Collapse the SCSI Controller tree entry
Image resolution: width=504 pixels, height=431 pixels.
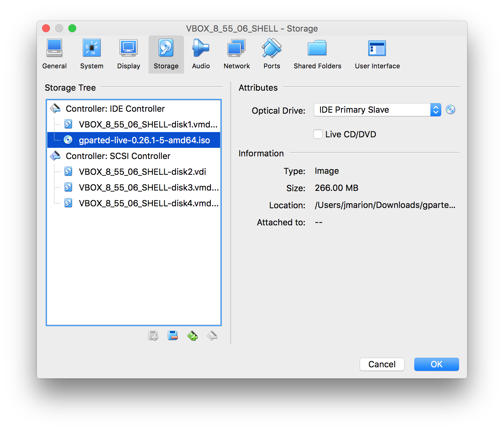click(55, 156)
